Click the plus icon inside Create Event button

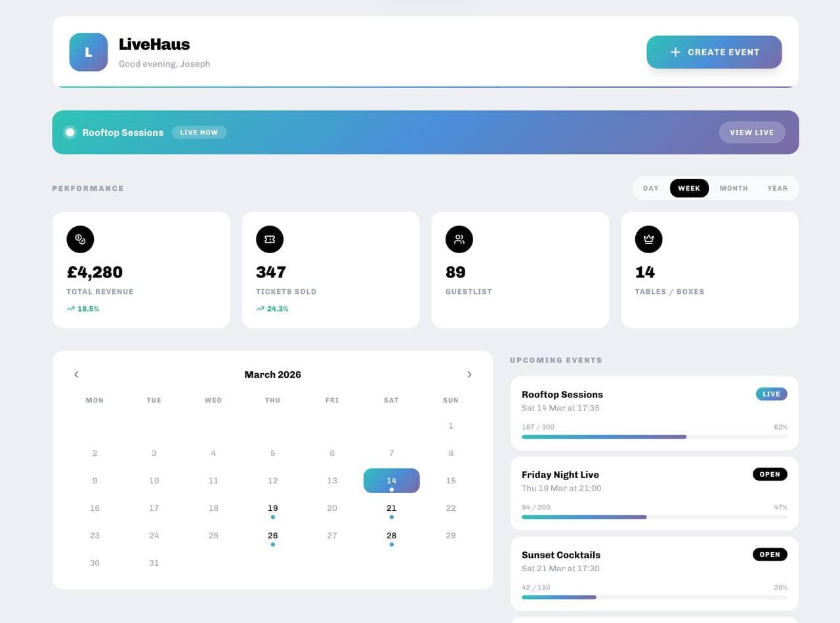[x=675, y=52]
